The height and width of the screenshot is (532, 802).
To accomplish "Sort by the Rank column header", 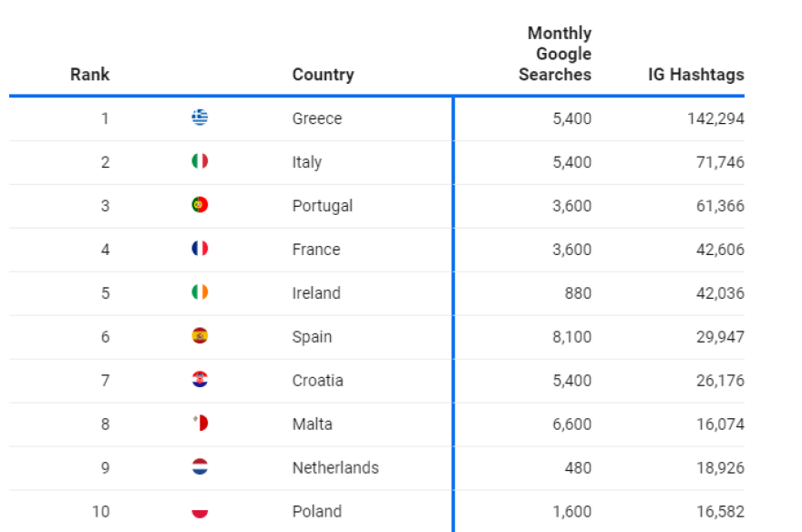I will 89,75.
